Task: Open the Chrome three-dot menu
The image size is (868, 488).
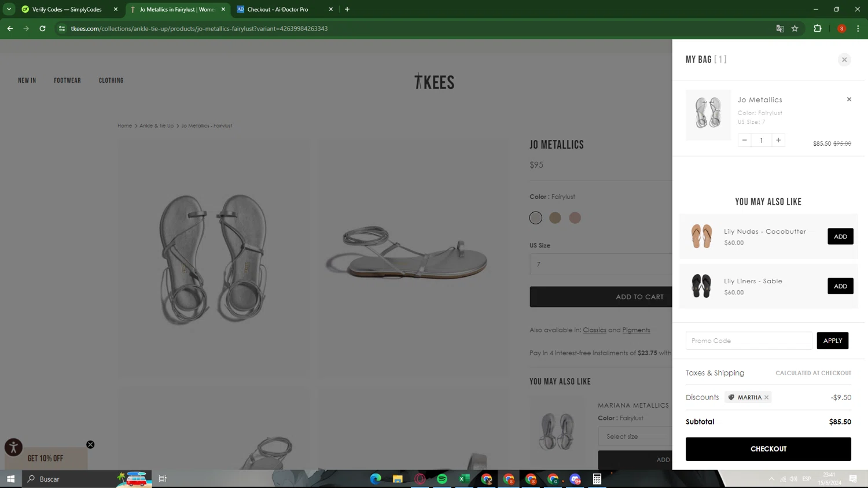Action: pyautogui.click(x=858, y=28)
